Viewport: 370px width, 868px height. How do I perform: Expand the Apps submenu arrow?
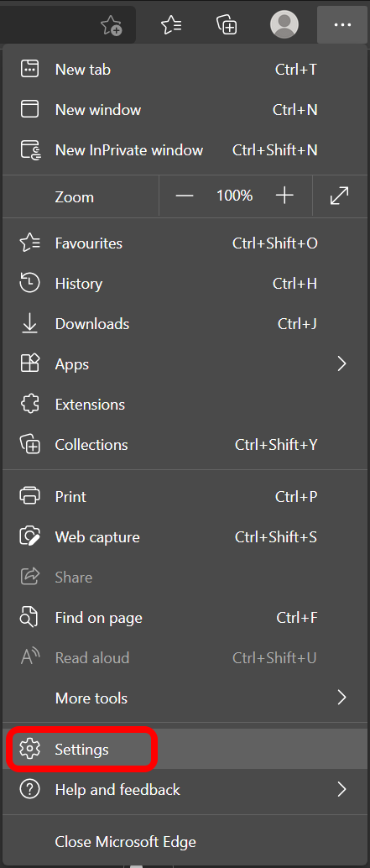point(341,364)
